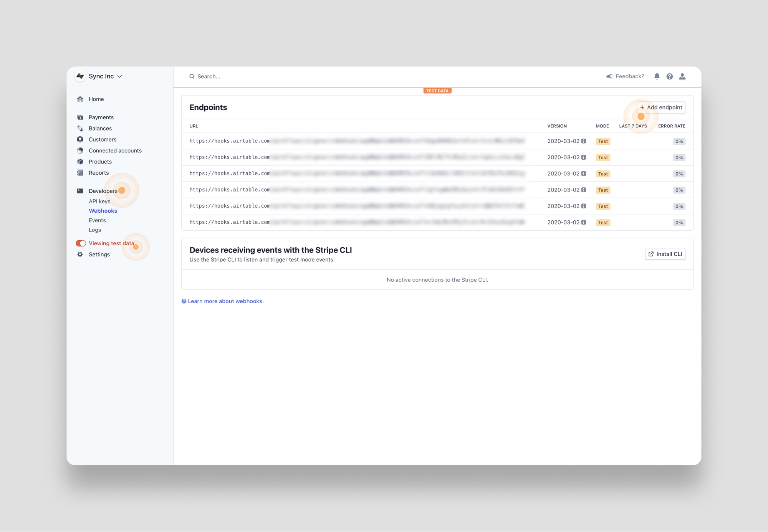768x532 pixels.
Task: Expand the Sync Inc account switcher
Action: pos(101,76)
